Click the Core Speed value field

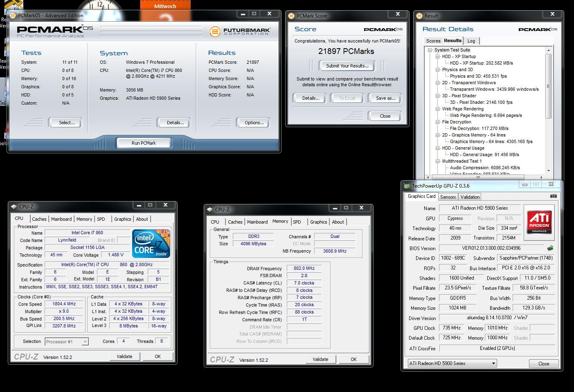tap(64, 304)
